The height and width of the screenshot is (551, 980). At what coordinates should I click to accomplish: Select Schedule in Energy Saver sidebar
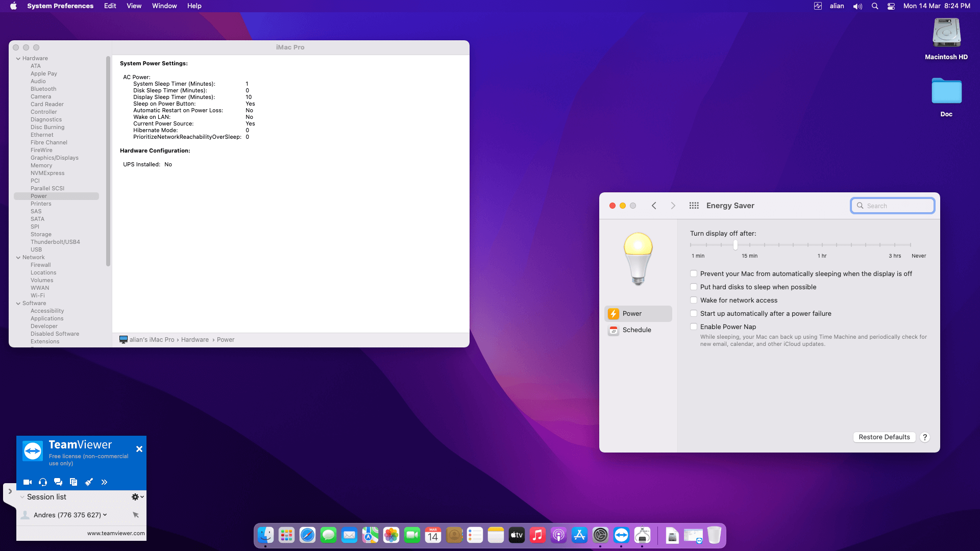pos(638,330)
